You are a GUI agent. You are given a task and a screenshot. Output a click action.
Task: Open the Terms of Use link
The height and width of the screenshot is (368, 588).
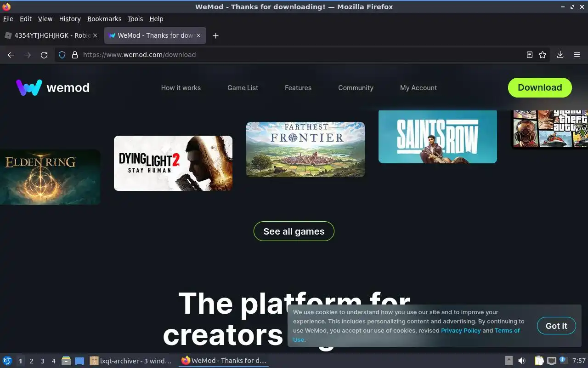(x=507, y=330)
